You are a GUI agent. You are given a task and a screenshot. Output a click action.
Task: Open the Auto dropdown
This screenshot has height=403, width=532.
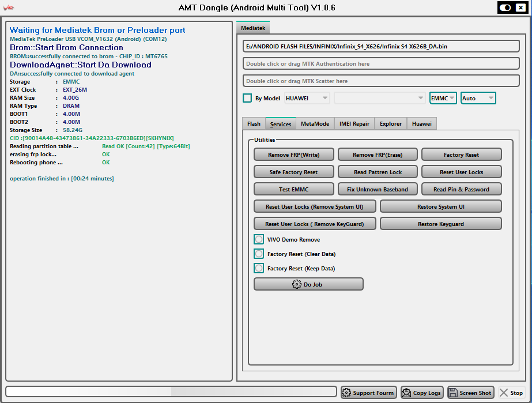(x=478, y=98)
